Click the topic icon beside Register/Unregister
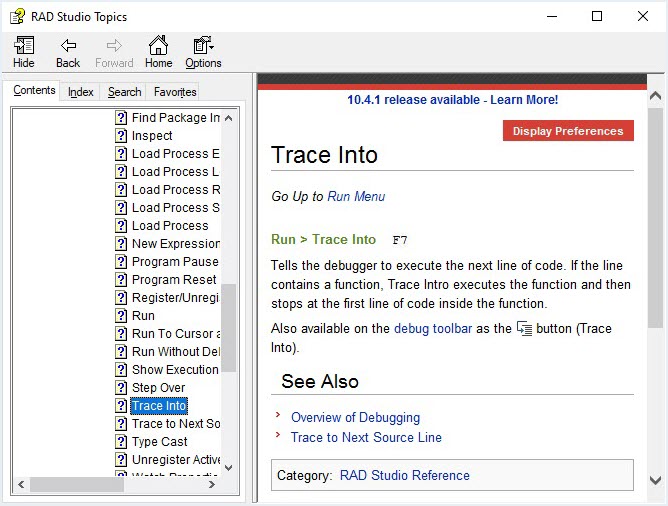The width and height of the screenshot is (668, 506). pyautogui.click(x=121, y=297)
